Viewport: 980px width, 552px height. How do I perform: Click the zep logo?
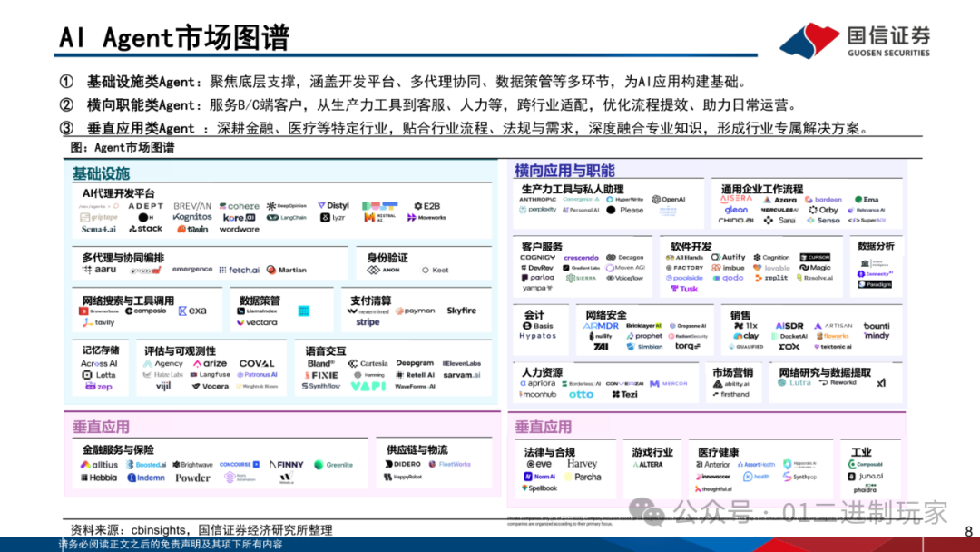(x=99, y=387)
